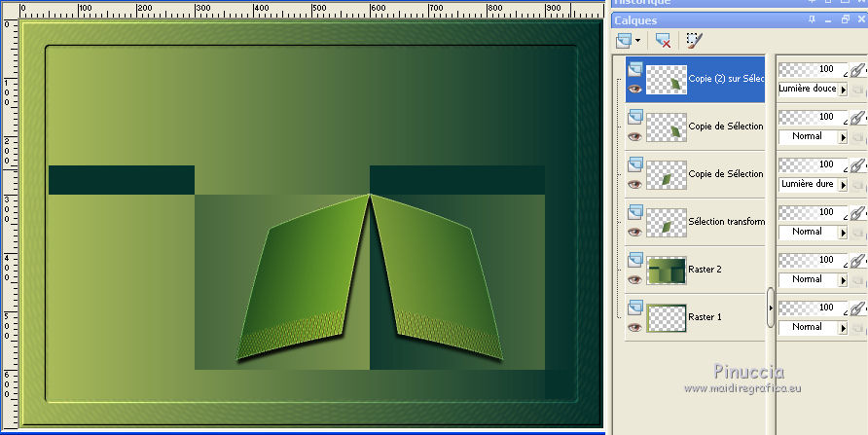Toggle link icon for the Lumière dure layer
868x435 pixels.
[857, 164]
